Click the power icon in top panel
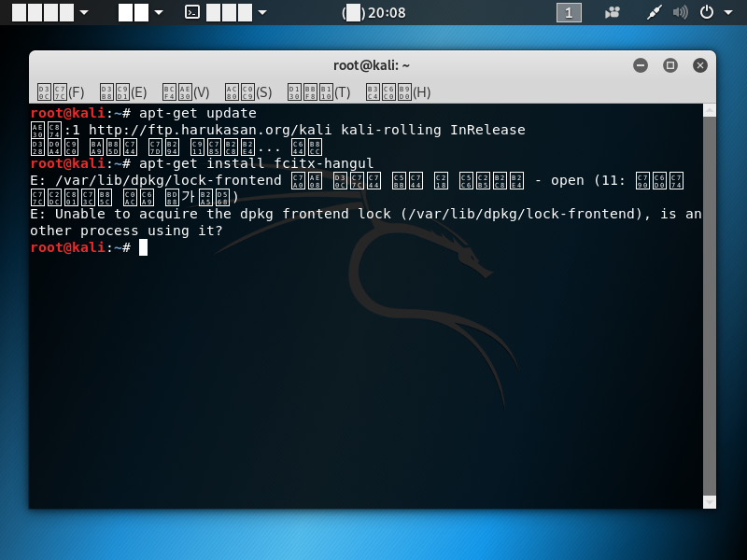 707,12
